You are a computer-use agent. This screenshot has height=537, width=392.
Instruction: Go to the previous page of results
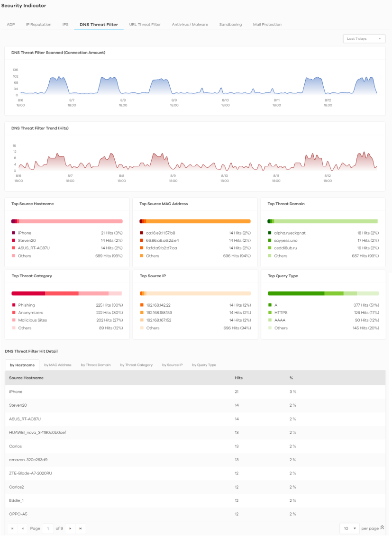tap(23, 528)
